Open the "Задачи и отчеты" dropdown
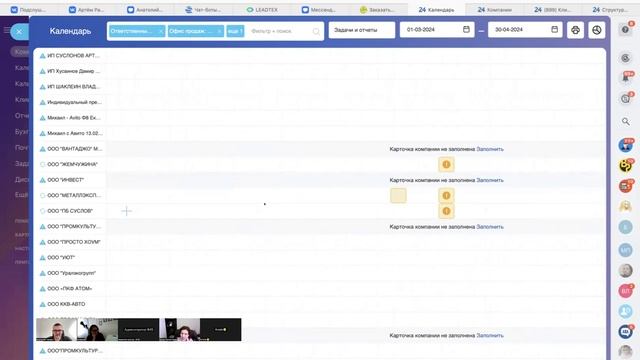The height and width of the screenshot is (360, 640). click(x=362, y=30)
